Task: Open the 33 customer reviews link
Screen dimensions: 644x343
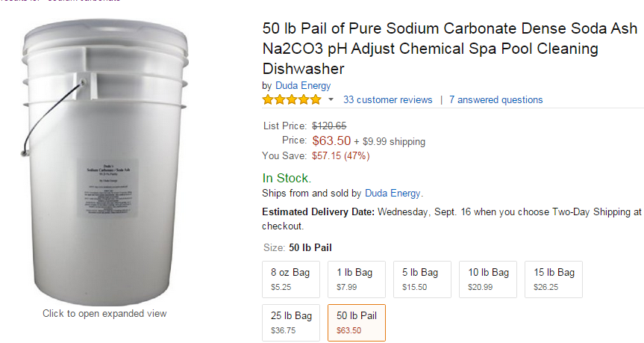Action: click(x=387, y=99)
